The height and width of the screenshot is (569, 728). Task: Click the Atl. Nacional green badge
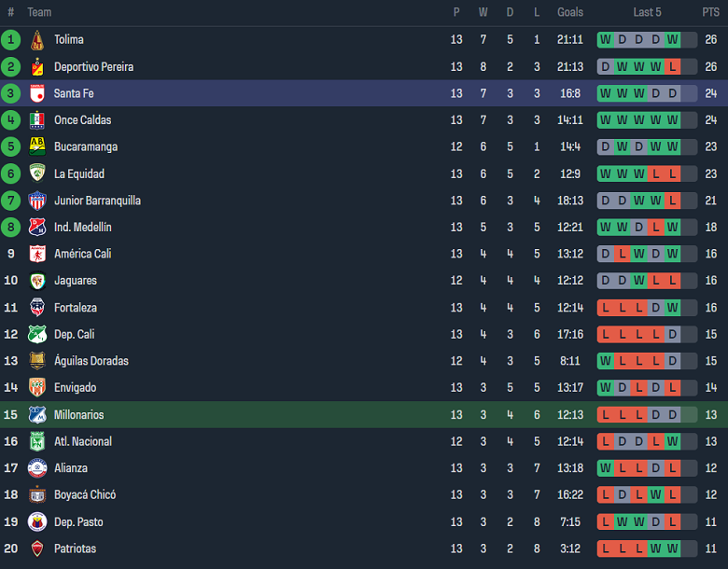pyautogui.click(x=37, y=442)
